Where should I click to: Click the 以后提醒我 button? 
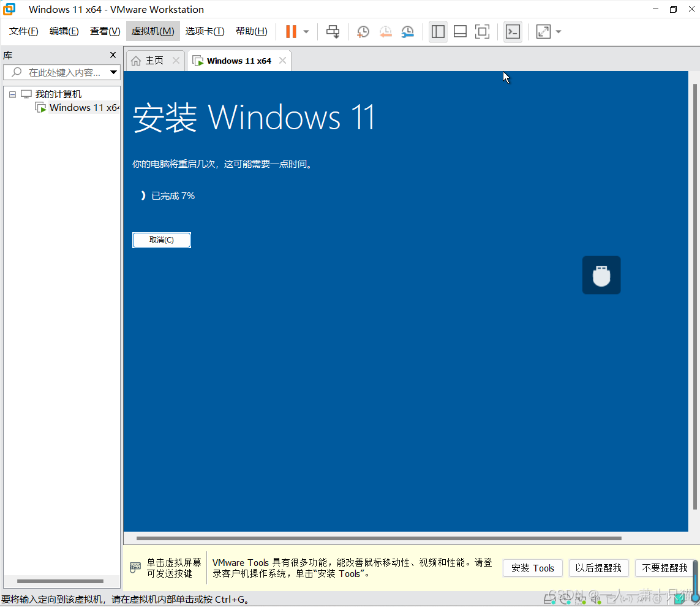tap(599, 568)
